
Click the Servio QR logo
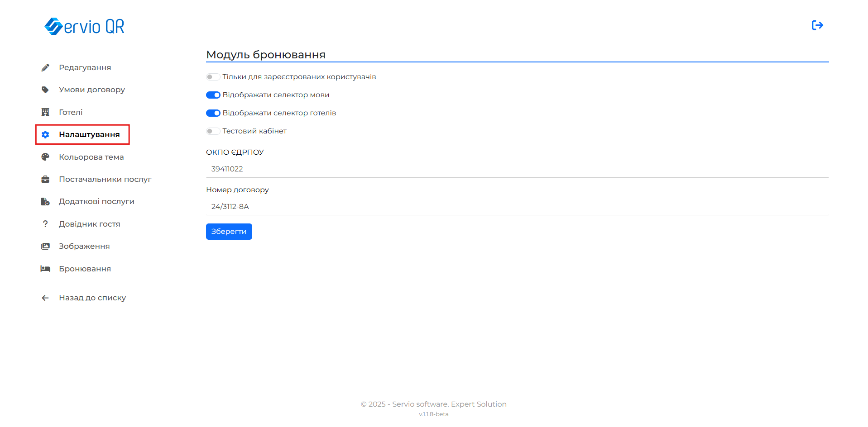85,26
